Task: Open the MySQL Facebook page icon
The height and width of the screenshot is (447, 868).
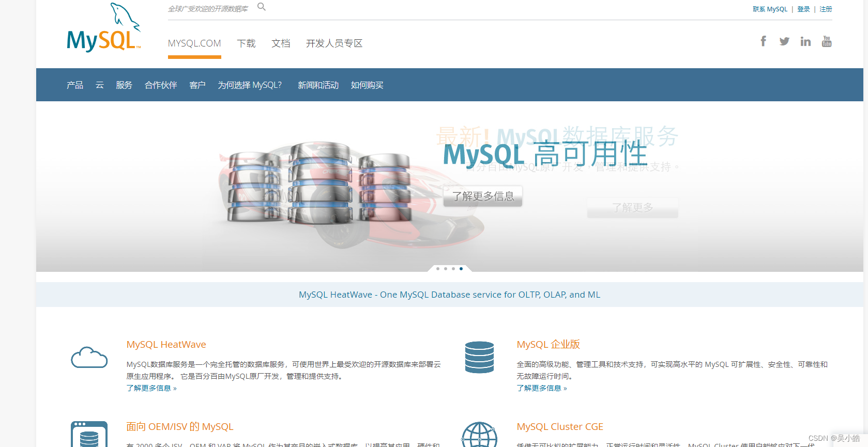Action: click(x=763, y=41)
